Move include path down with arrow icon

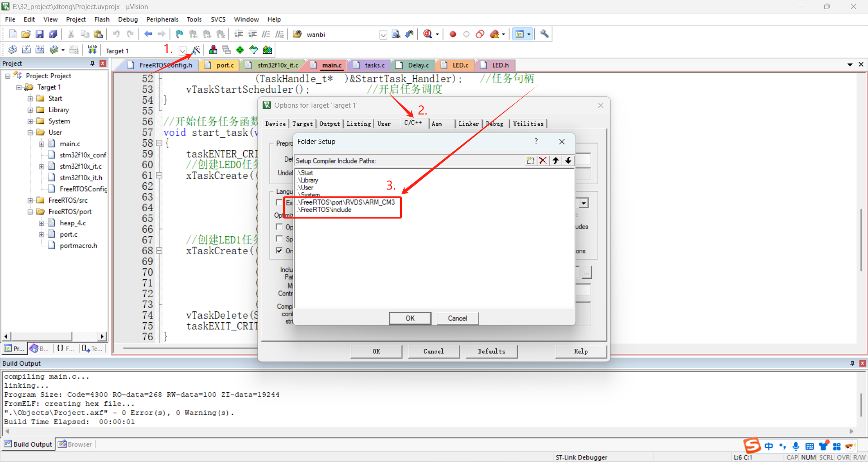click(568, 160)
